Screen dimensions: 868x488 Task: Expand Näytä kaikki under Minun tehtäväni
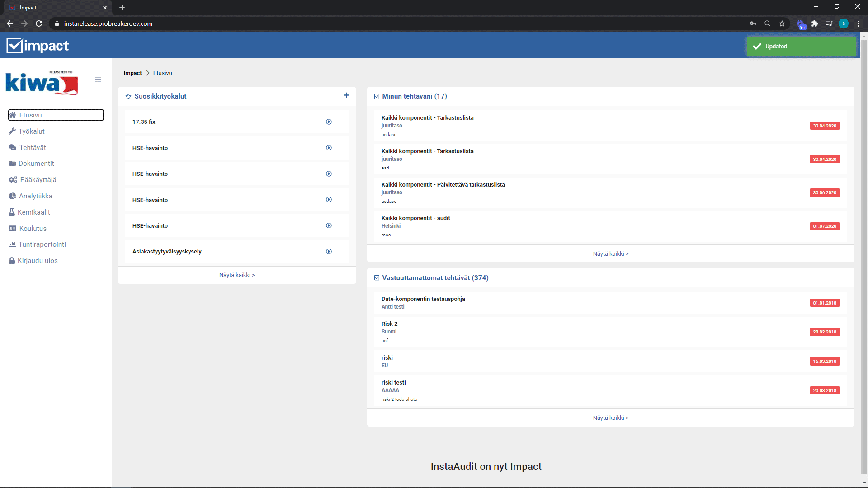(610, 254)
